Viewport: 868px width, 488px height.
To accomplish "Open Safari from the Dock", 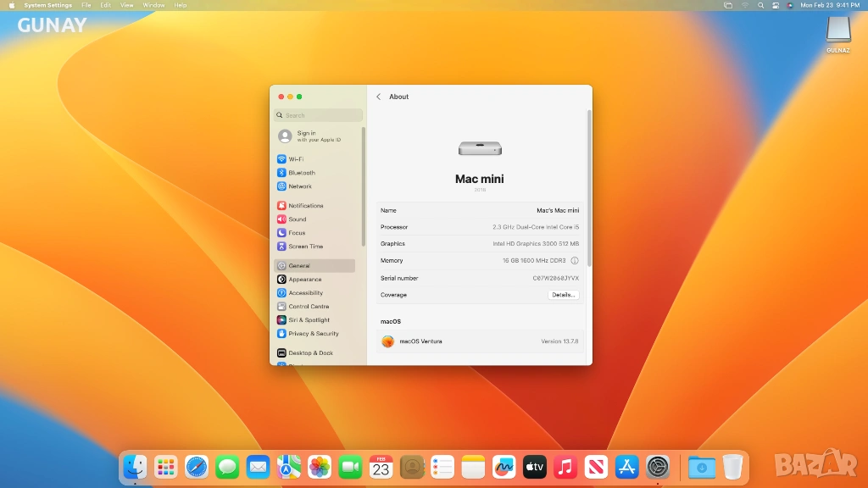I will (197, 467).
